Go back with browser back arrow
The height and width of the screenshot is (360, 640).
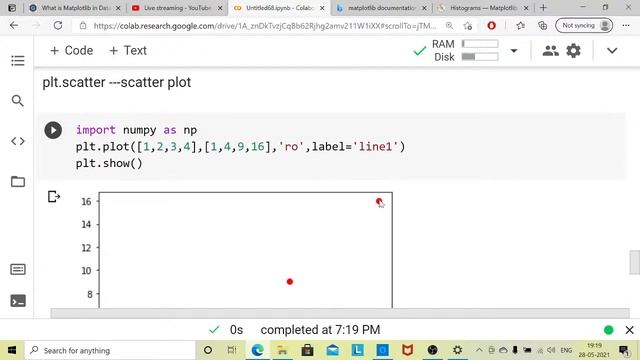(14, 25)
